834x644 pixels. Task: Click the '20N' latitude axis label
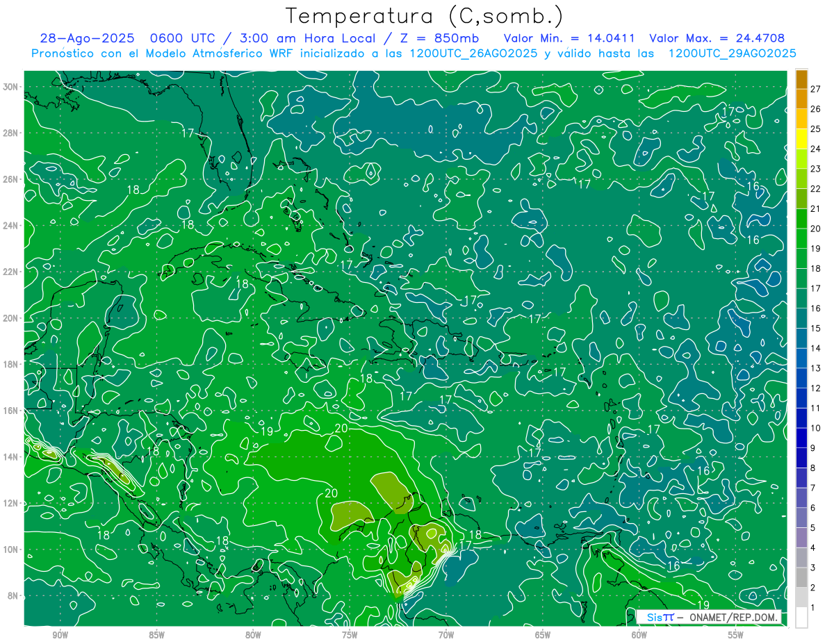(x=11, y=318)
